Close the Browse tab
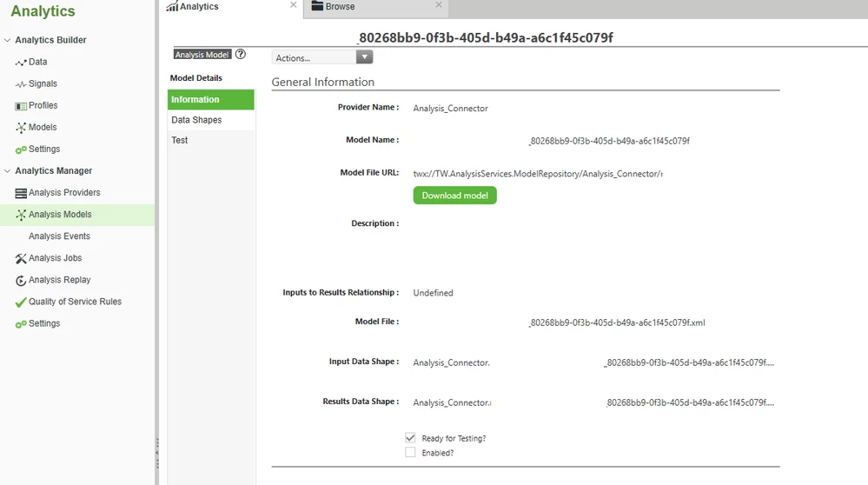868x485 pixels. point(439,5)
